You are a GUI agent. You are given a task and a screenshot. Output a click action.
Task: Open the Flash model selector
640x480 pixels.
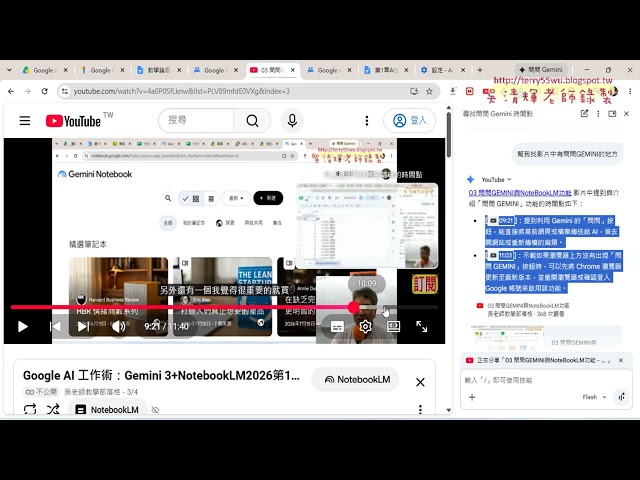coord(594,397)
